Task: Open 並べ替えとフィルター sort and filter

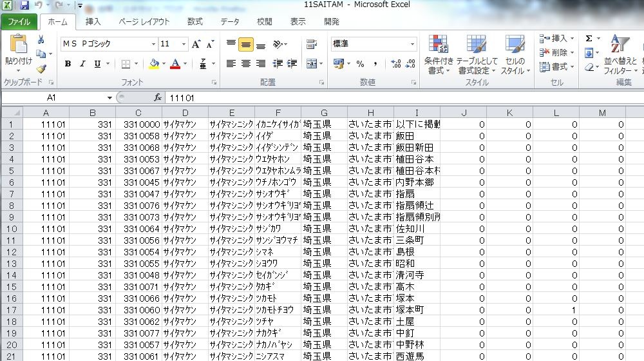Action: (620, 55)
